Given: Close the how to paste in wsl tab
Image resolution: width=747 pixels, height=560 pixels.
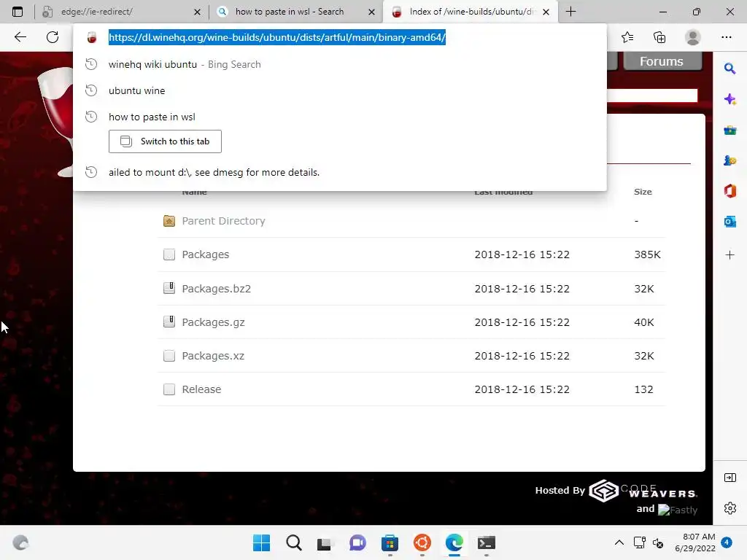Looking at the screenshot, I should point(371,12).
